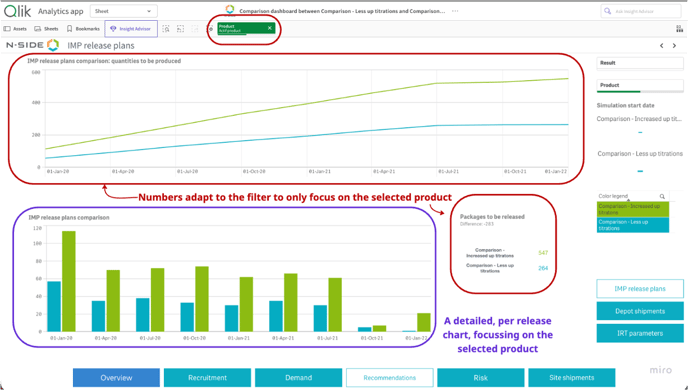Switch to the Overview tab
The height and width of the screenshot is (390, 688).
coord(116,378)
